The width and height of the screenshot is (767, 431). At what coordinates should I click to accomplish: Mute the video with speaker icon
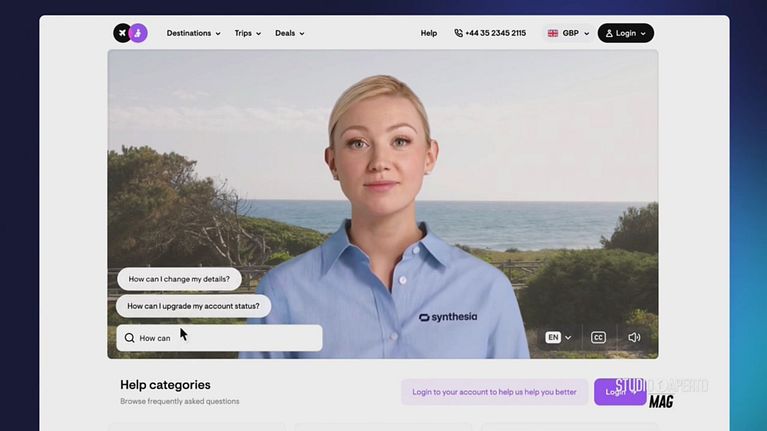pyautogui.click(x=634, y=337)
